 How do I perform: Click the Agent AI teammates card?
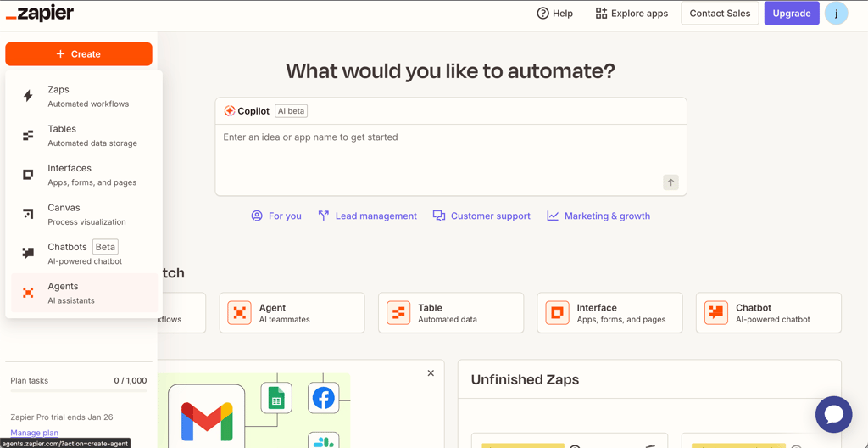(x=292, y=313)
